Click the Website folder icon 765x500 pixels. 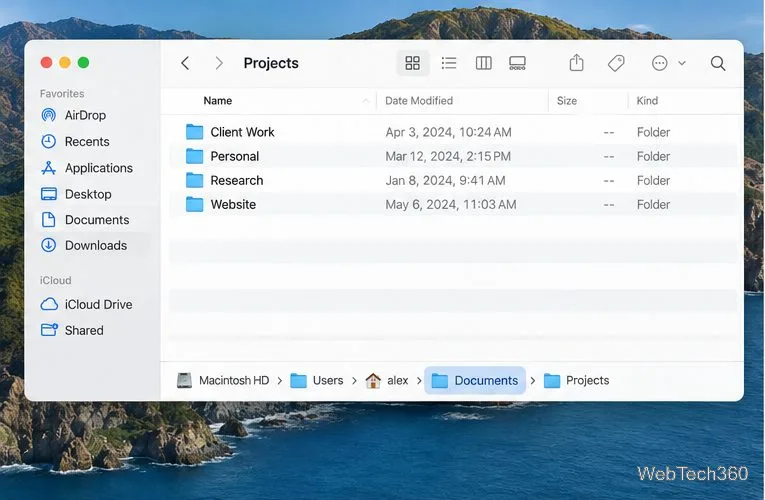194,204
